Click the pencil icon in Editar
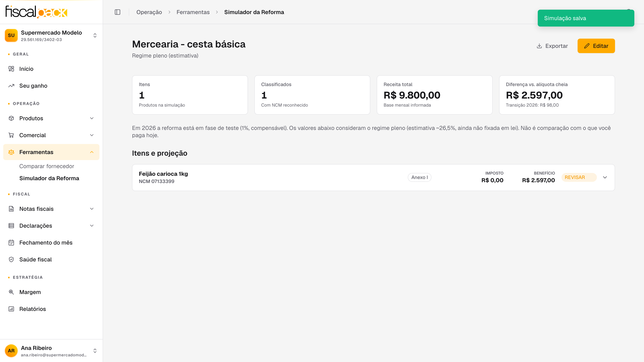644x362 pixels. point(587,46)
